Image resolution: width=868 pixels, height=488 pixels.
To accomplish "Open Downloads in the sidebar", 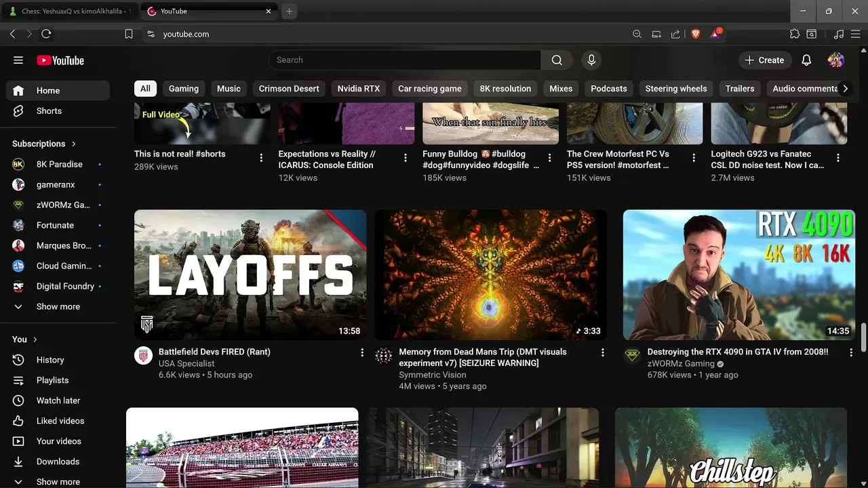I will point(58,462).
